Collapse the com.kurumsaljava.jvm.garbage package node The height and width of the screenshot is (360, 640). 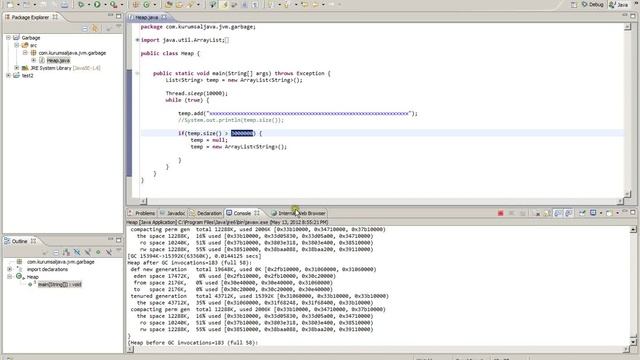click(25, 53)
